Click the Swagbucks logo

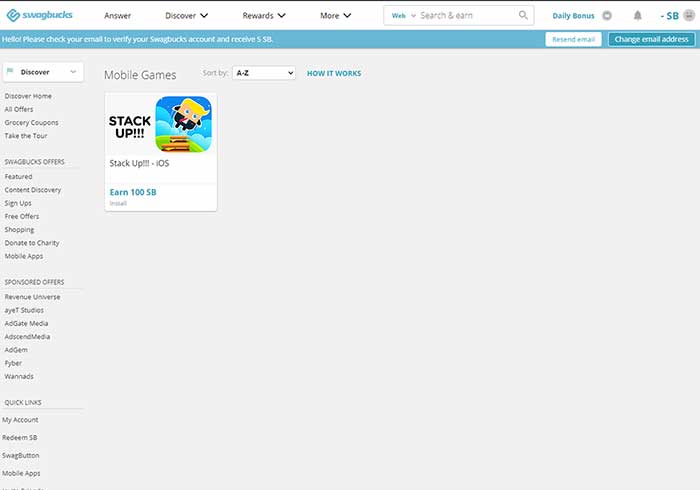[39, 15]
